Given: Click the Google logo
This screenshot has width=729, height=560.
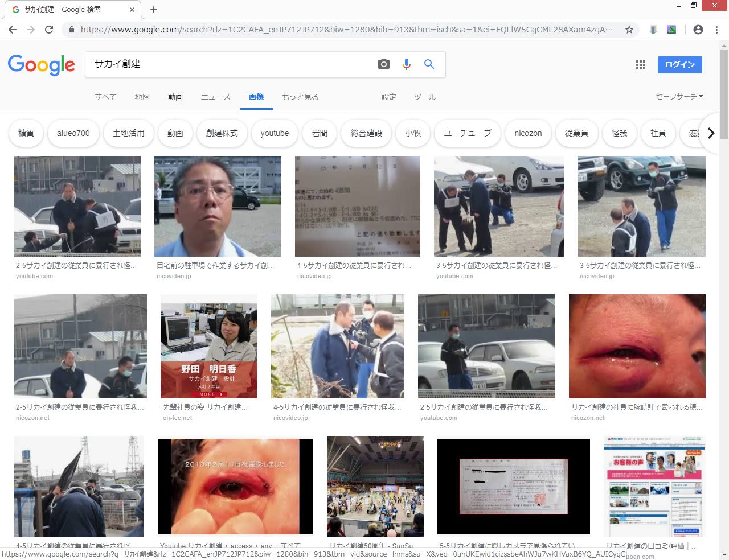Looking at the screenshot, I should (42, 65).
